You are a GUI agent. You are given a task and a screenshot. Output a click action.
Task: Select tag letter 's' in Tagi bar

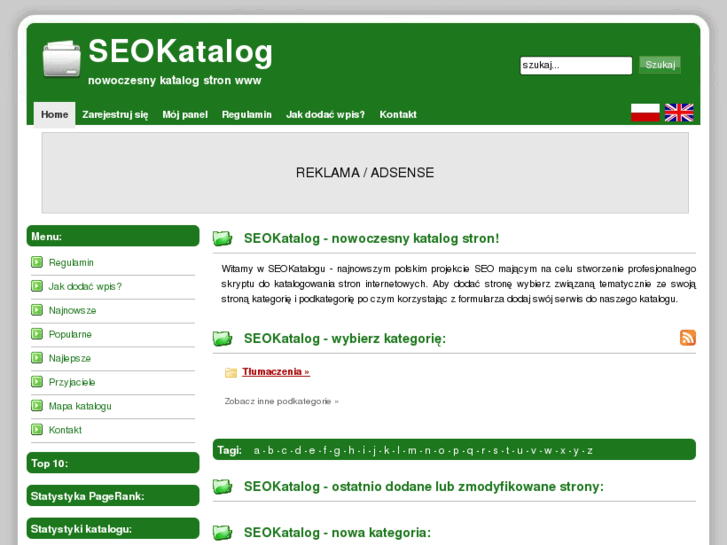(x=495, y=451)
